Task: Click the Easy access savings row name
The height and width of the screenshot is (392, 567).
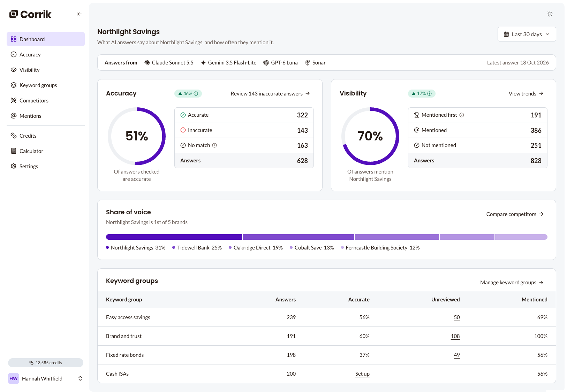Action: (128, 317)
